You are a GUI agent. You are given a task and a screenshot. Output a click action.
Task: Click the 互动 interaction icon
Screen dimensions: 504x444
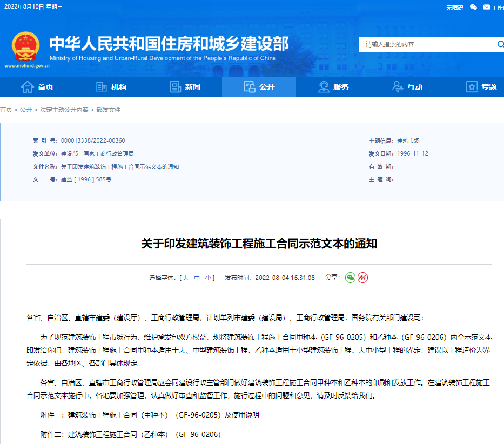point(398,86)
